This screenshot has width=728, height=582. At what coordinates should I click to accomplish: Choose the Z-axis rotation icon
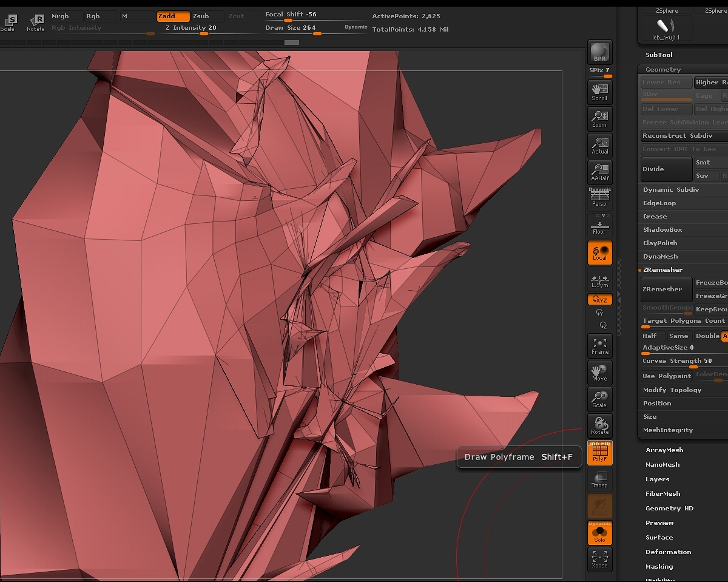602,325
